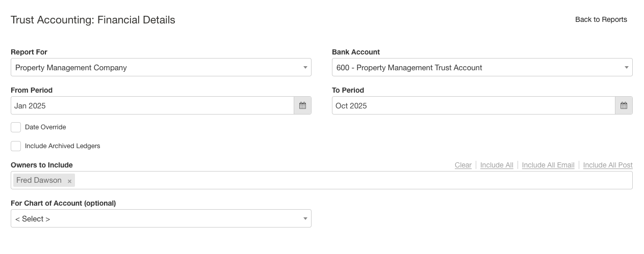Click the Report For dropdown arrow
Viewport: 644px width, 254px height.
pyautogui.click(x=305, y=67)
